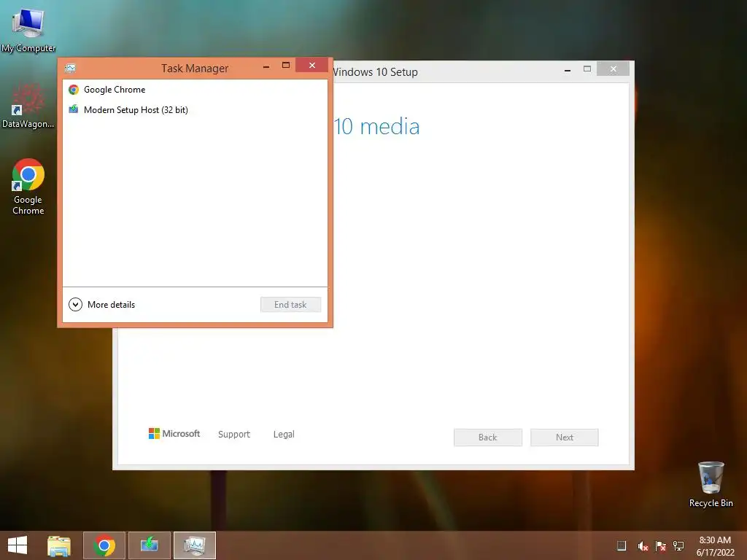Close the Windows 10 Setup window
747x560 pixels.
click(613, 69)
